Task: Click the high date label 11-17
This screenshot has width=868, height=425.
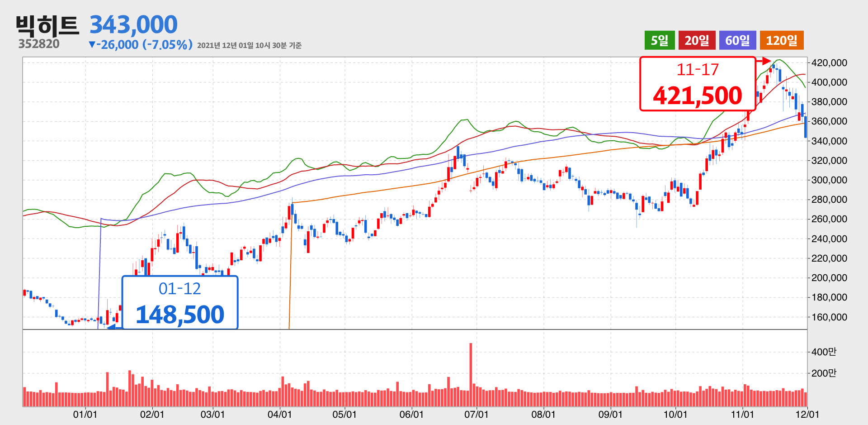Action: tap(698, 69)
